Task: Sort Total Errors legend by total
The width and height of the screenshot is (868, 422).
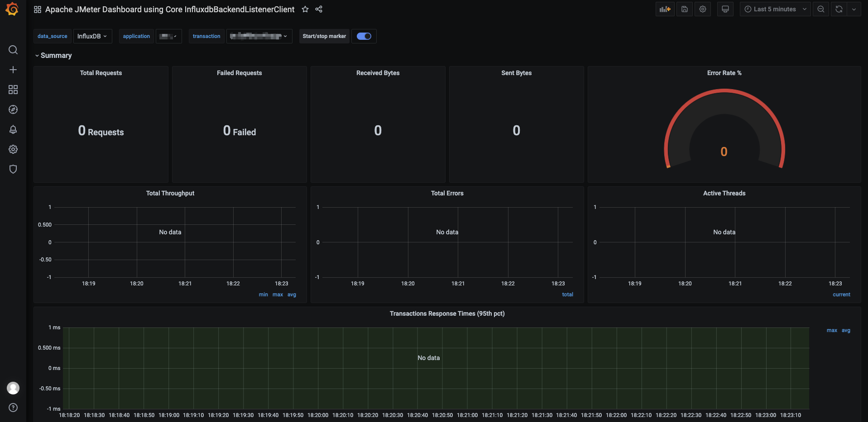Action: (x=567, y=294)
